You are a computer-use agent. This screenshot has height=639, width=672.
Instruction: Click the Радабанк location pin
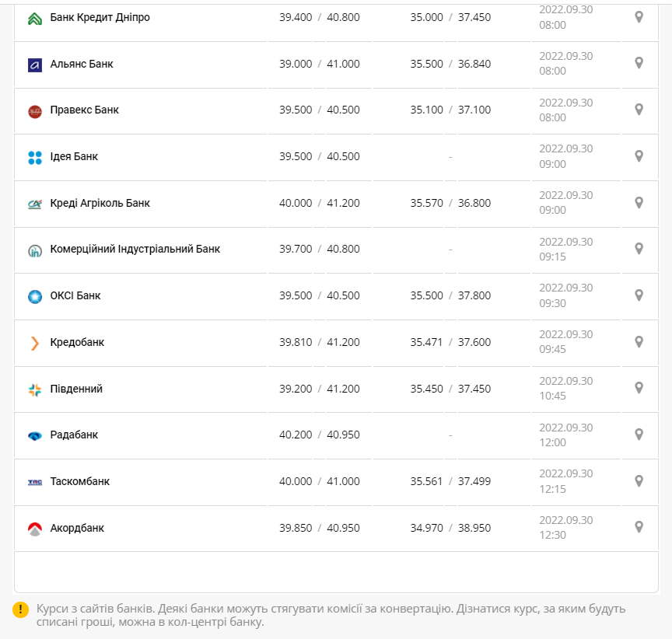pyautogui.click(x=639, y=434)
